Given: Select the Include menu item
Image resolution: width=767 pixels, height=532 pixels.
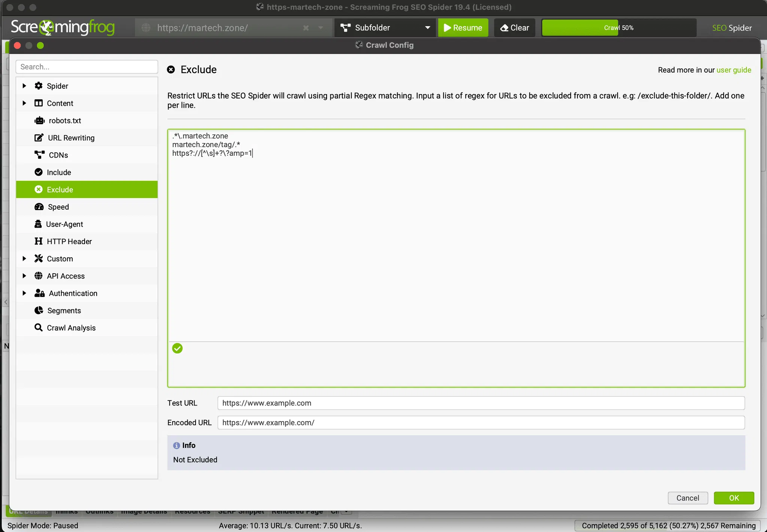Looking at the screenshot, I should (x=59, y=172).
